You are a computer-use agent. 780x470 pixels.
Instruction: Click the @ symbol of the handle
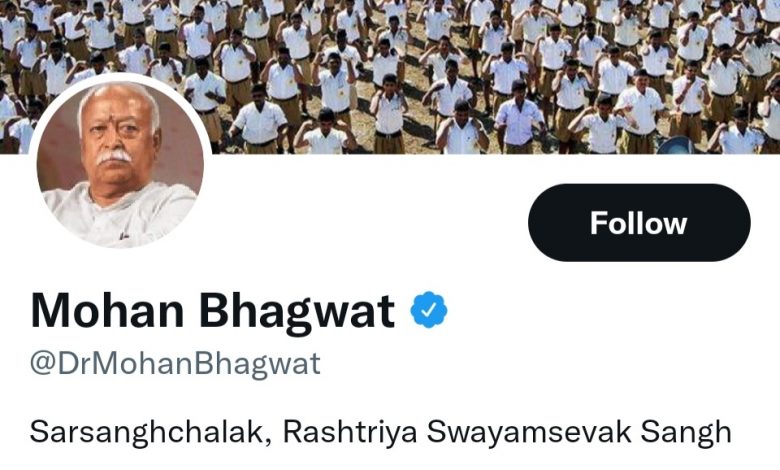[43, 365]
